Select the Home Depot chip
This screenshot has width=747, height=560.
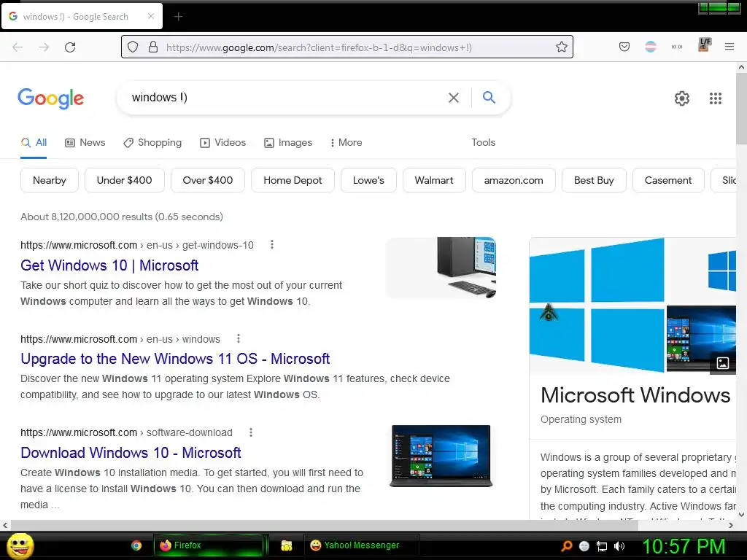click(x=293, y=180)
